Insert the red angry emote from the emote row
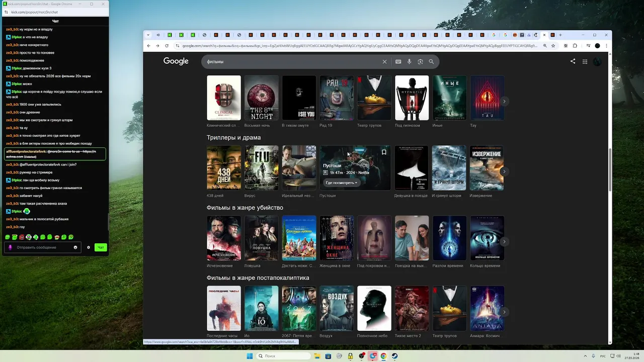Image resolution: width=644 pixels, height=362 pixels. pyautogui.click(x=22, y=237)
